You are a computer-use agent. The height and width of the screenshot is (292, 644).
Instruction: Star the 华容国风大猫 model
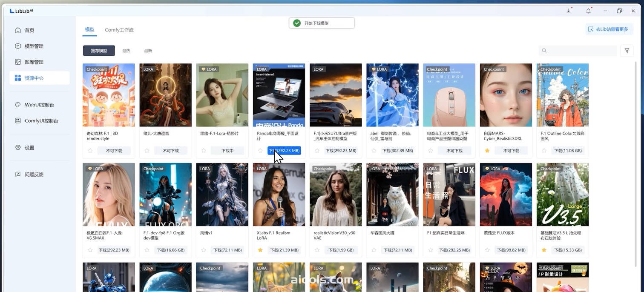(x=374, y=250)
